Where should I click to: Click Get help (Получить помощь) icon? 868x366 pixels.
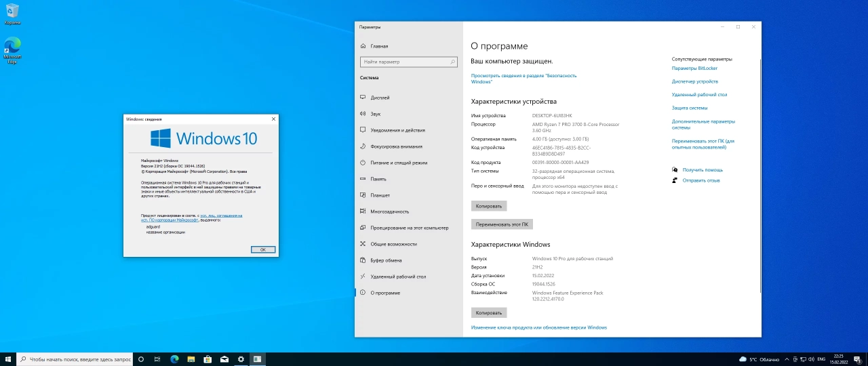(x=675, y=169)
